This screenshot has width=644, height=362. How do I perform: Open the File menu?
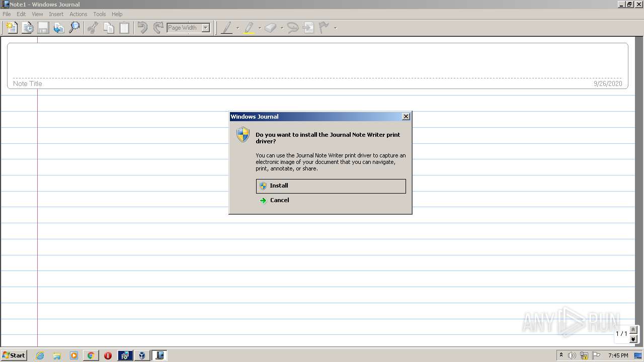tap(7, 14)
